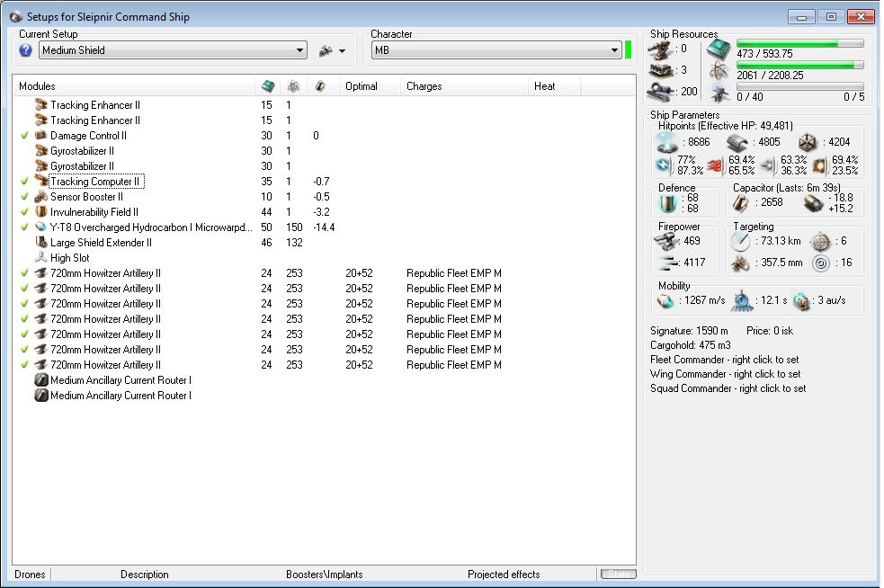Viewport: 884px width, 588px height.
Task: Click the green character status indicator
Action: click(x=629, y=50)
